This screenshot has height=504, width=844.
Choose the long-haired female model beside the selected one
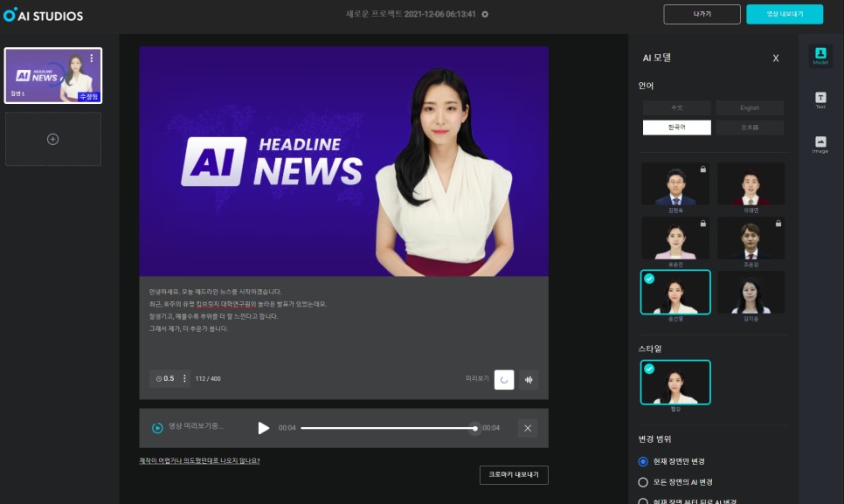tap(751, 292)
